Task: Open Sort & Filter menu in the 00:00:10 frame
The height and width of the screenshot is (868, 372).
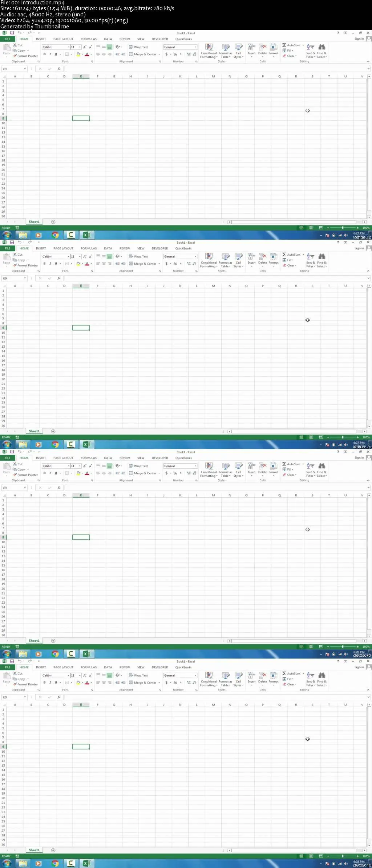Action: coord(311,51)
